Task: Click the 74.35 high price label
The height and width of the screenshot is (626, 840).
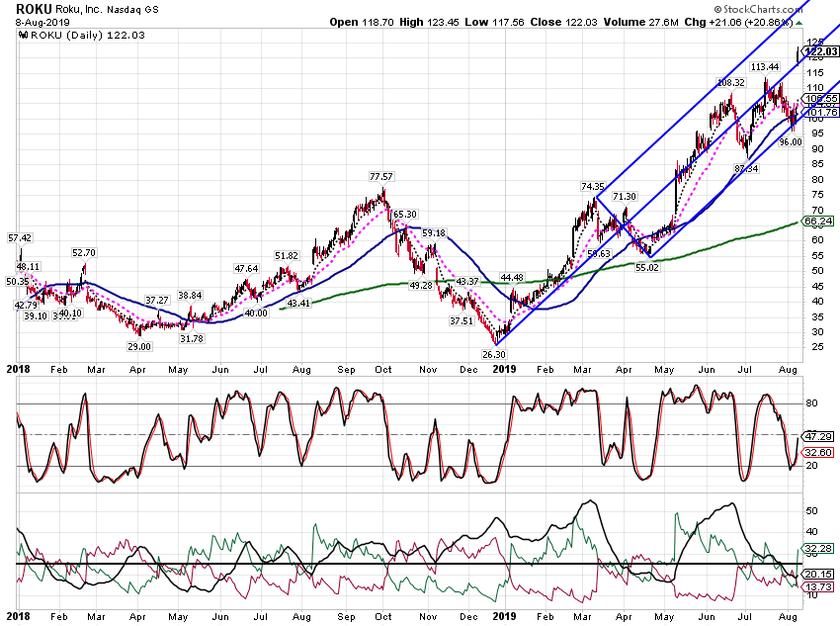Action: click(593, 187)
